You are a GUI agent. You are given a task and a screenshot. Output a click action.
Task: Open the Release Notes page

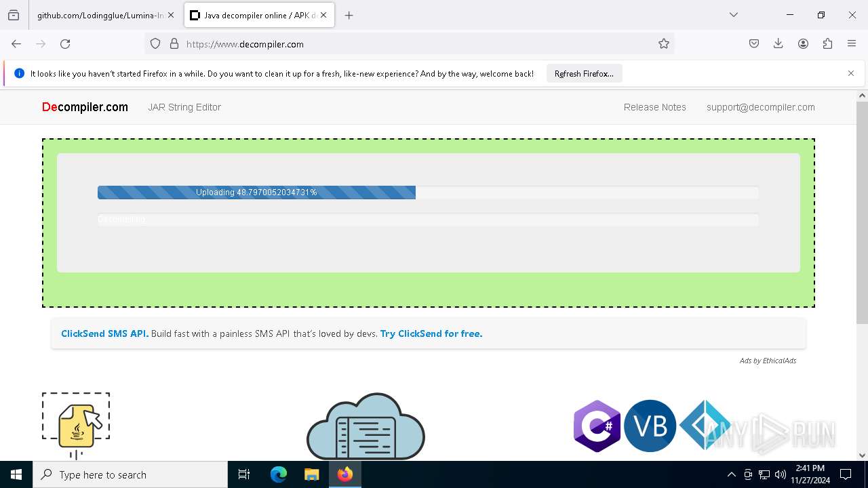tap(655, 107)
